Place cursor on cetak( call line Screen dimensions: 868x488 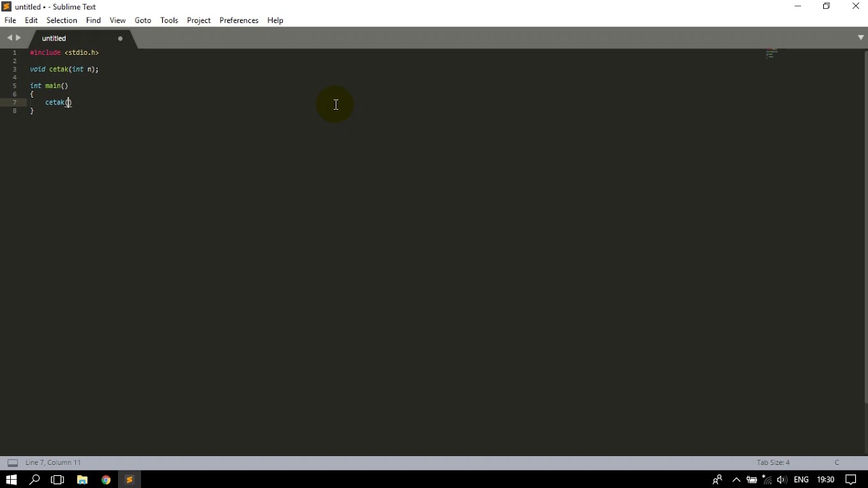58,102
